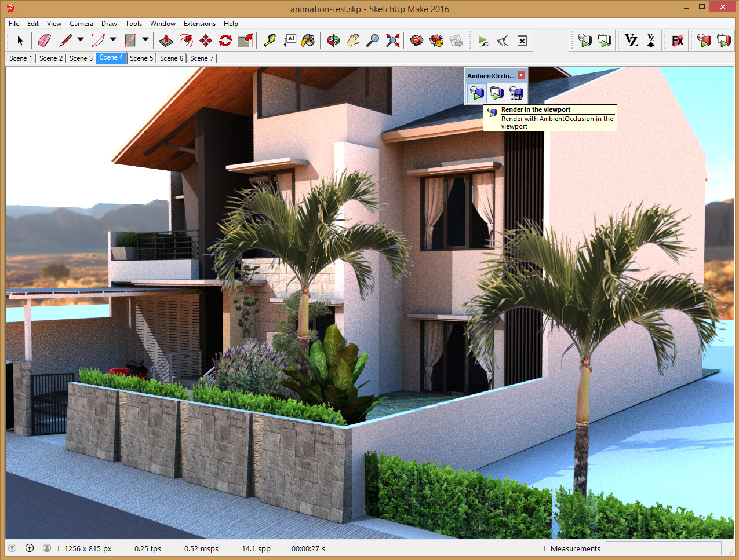Select the Rectangle shape tool
Screen dimensions: 739x560
[x=130, y=41]
